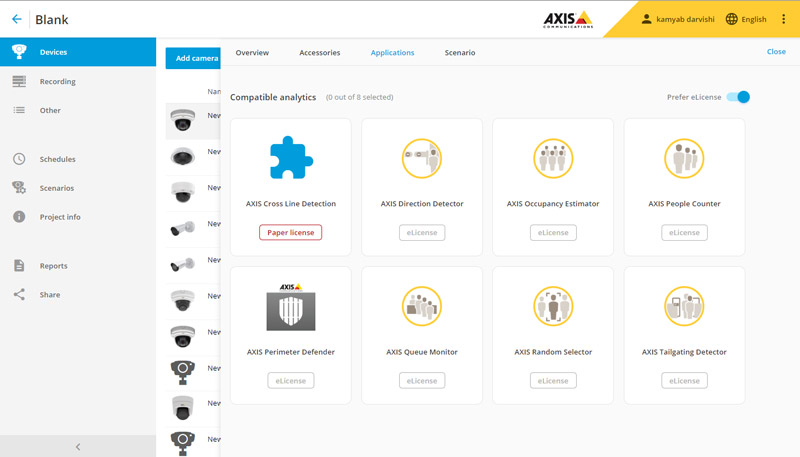Click the AXIS Perimeter Defender shield icon
800x457 pixels.
pyautogui.click(x=291, y=307)
